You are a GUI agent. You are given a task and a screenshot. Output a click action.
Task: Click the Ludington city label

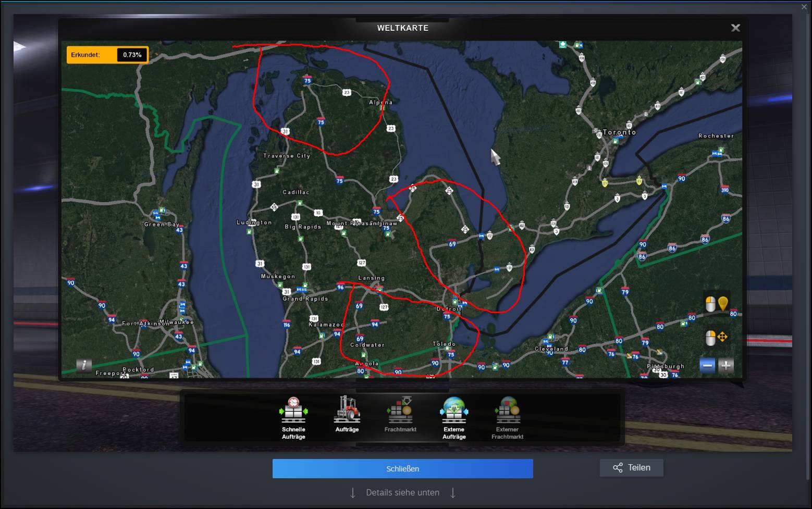[x=254, y=222]
